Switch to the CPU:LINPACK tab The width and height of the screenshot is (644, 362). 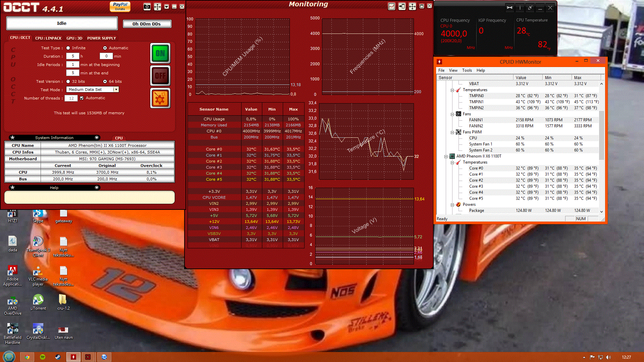pyautogui.click(x=48, y=38)
